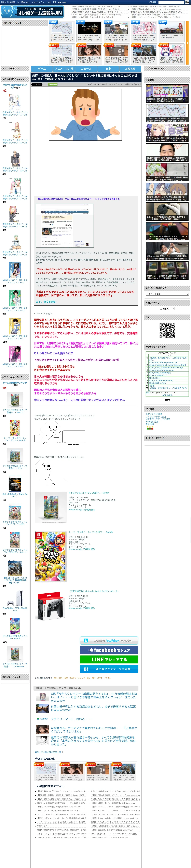The height and width of the screenshot is (868, 191).
Task: Click the Nintendo Switch Proコントローラー title link
Action: [x=94, y=591]
